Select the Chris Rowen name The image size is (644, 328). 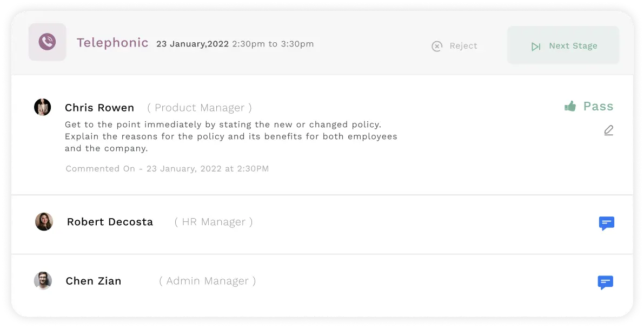pyautogui.click(x=99, y=108)
